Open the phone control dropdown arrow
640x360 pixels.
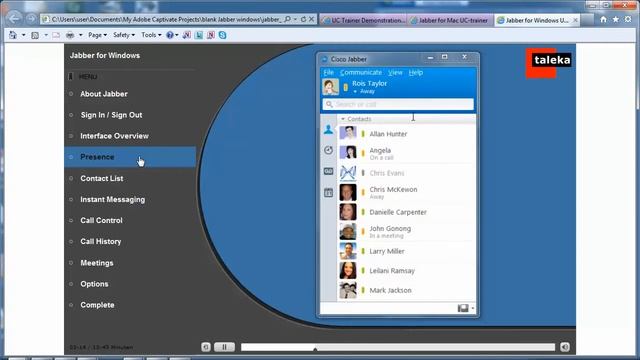point(473,308)
